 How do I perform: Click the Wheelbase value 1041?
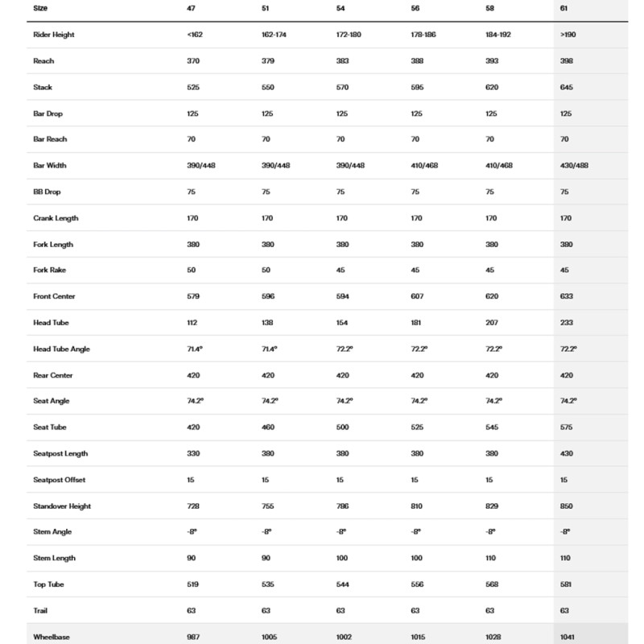click(568, 637)
